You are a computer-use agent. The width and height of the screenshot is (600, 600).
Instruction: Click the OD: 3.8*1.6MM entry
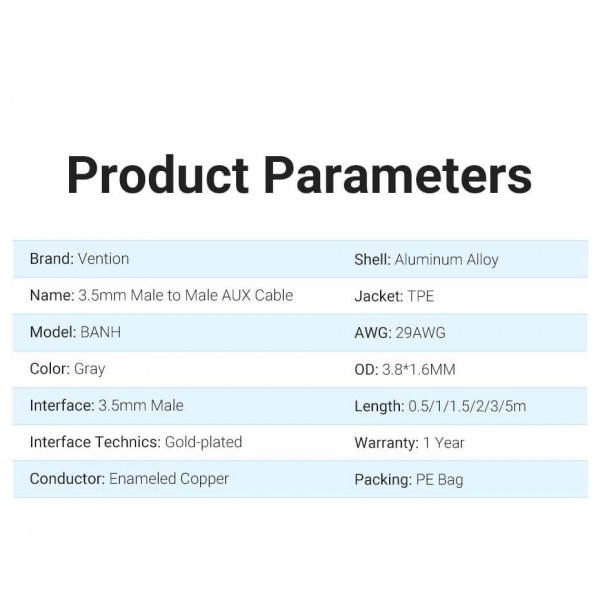(x=404, y=370)
